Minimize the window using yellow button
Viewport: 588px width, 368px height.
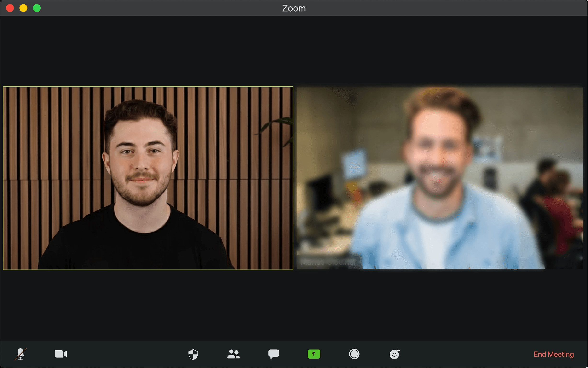pyautogui.click(x=23, y=8)
